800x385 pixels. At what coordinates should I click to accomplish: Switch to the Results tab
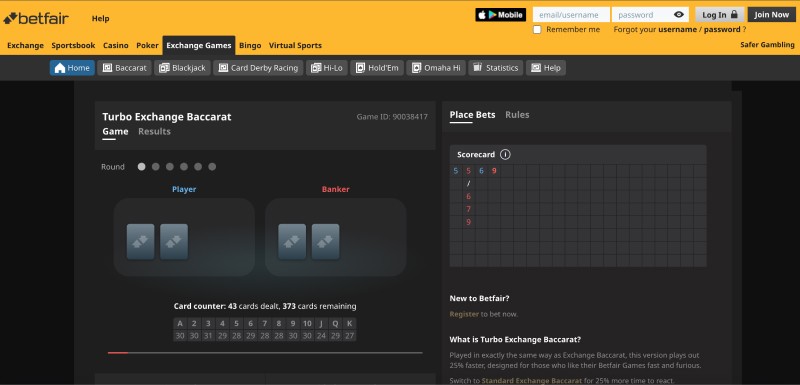154,132
